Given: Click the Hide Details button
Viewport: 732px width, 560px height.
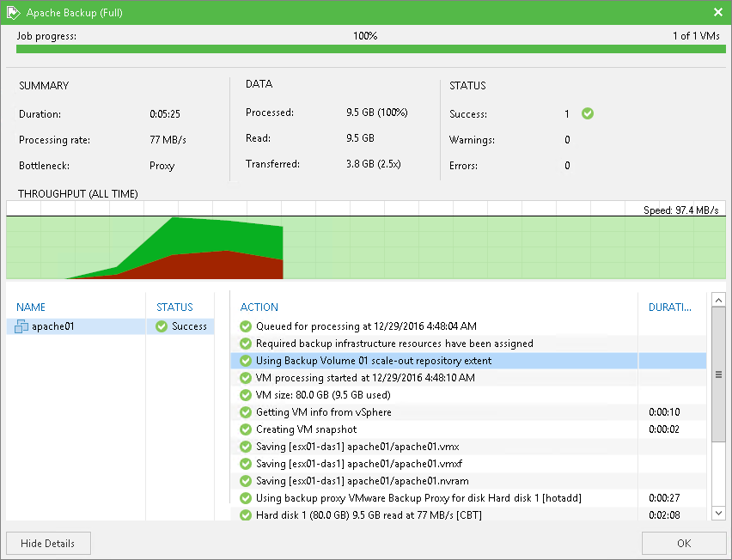Looking at the screenshot, I should point(49,543).
